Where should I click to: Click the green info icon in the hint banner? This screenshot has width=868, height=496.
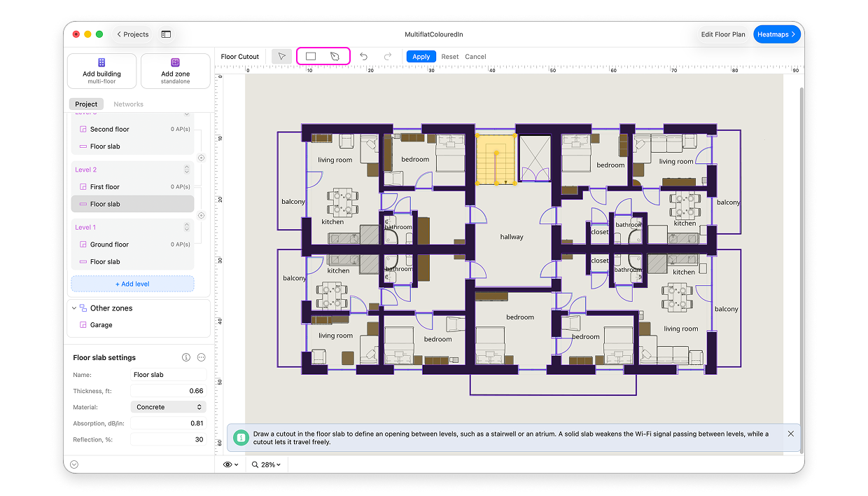click(241, 437)
